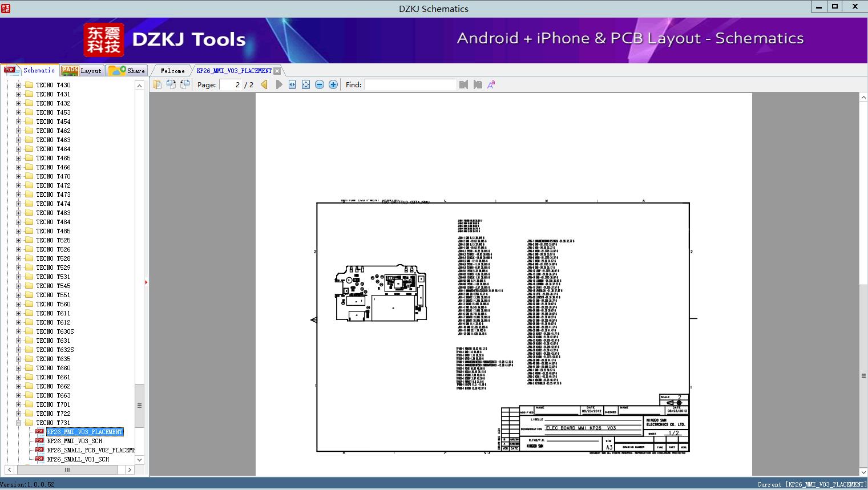Zoom in with the plus button
Viewport: 868px width, 490px height.
click(333, 84)
